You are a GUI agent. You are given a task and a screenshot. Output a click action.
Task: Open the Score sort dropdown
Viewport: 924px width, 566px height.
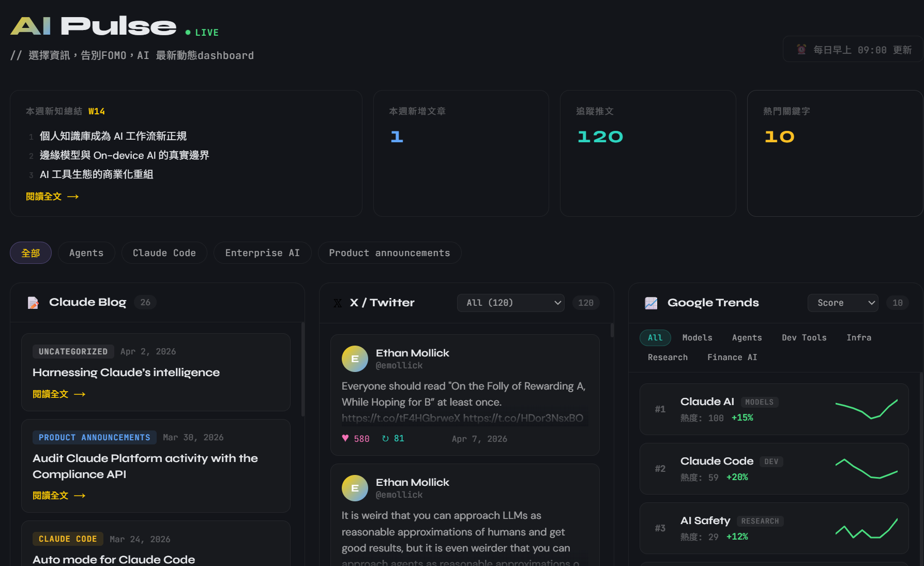843,303
